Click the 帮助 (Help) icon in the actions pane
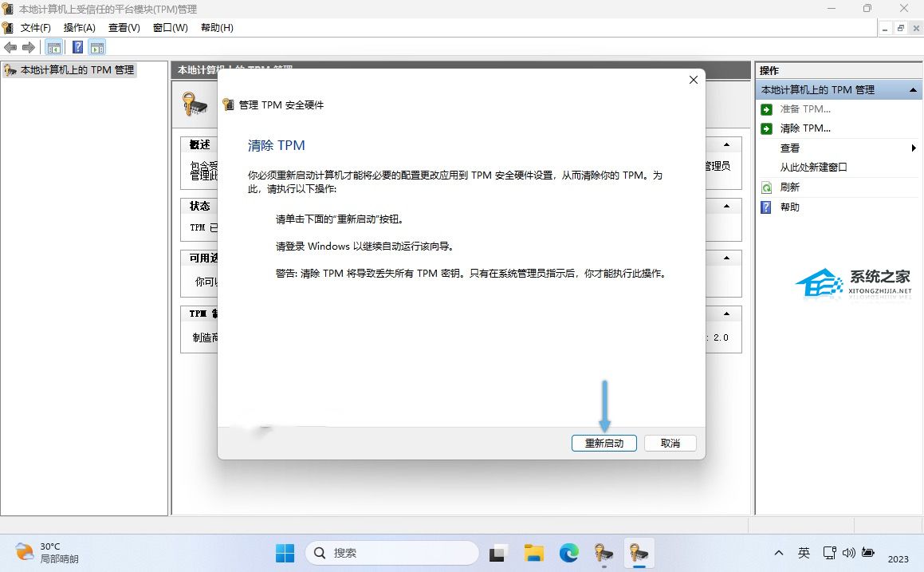This screenshot has width=924, height=572. point(768,207)
